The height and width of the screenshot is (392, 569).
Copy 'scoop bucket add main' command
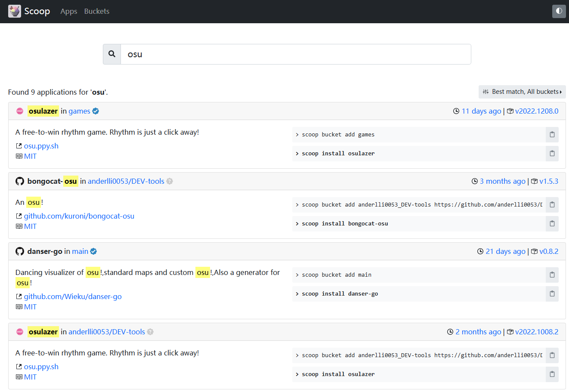tap(552, 275)
